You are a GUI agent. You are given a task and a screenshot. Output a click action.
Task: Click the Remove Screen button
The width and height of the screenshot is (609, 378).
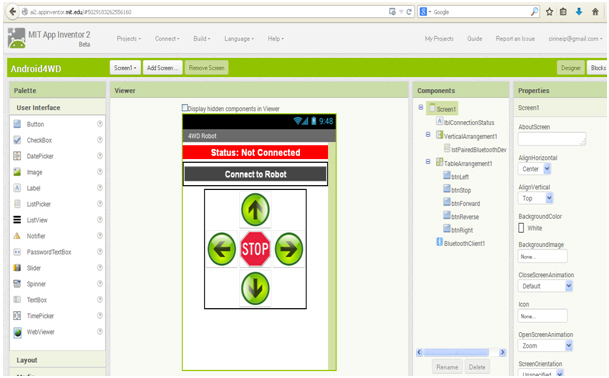pyautogui.click(x=207, y=68)
